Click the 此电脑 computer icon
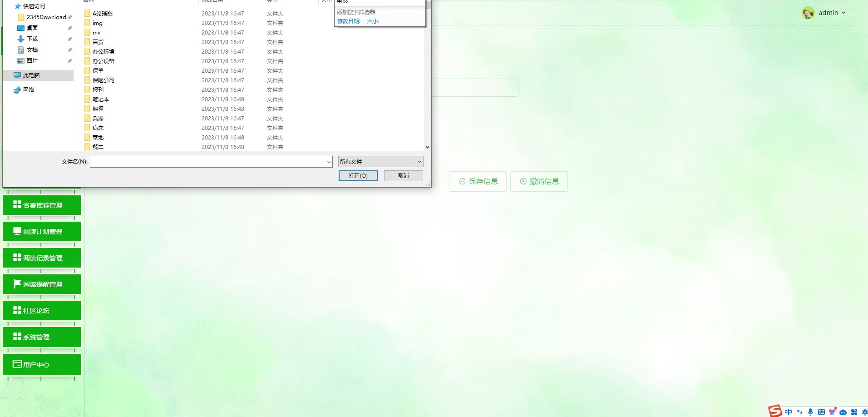 (x=17, y=75)
